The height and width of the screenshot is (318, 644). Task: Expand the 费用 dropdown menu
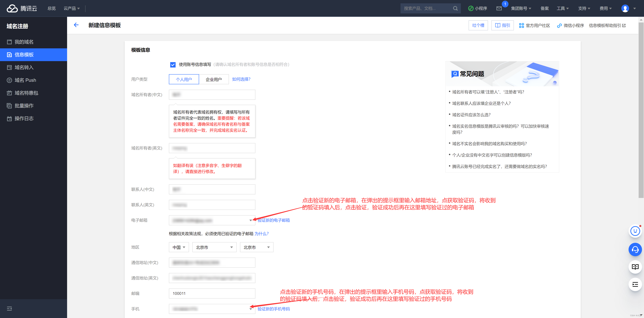point(605,8)
